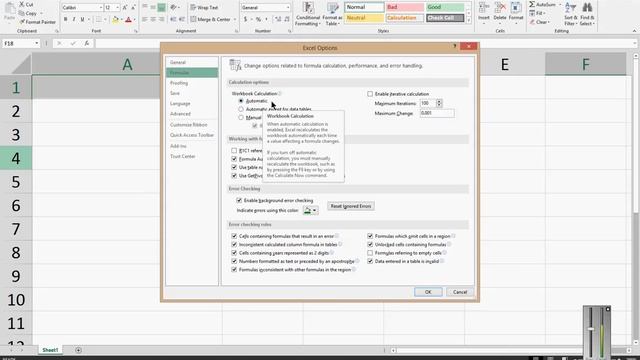
Task: Add a new sheet with plus icon
Action: coord(78,350)
